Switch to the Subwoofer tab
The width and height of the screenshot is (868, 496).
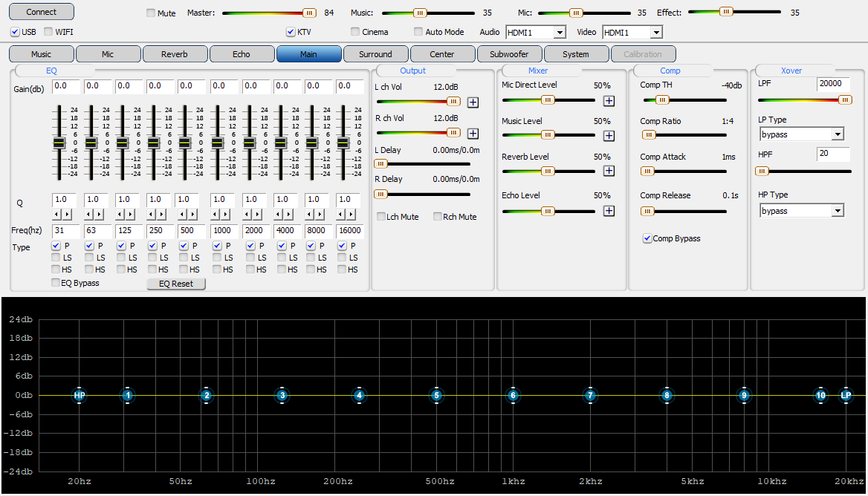coord(509,54)
